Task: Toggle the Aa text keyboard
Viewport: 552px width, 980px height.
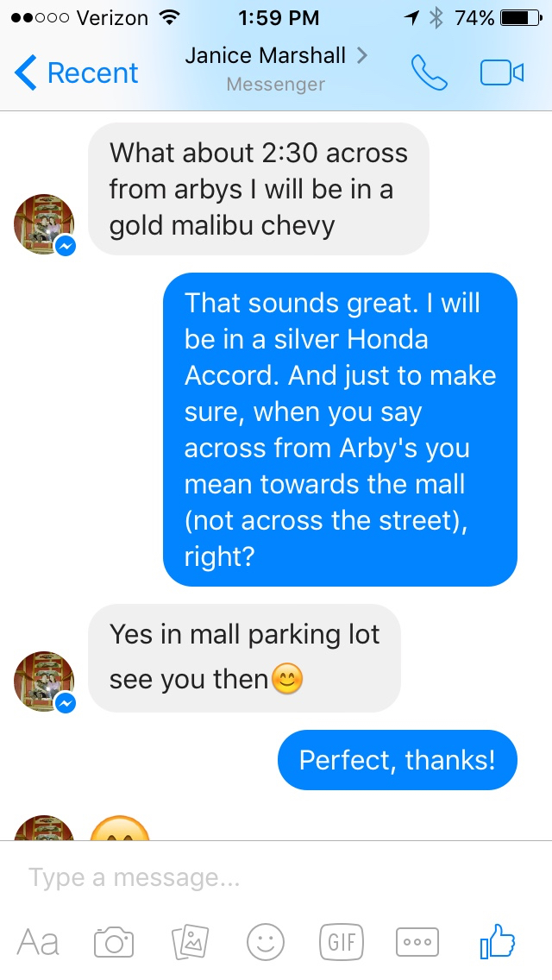Action: click(38, 942)
